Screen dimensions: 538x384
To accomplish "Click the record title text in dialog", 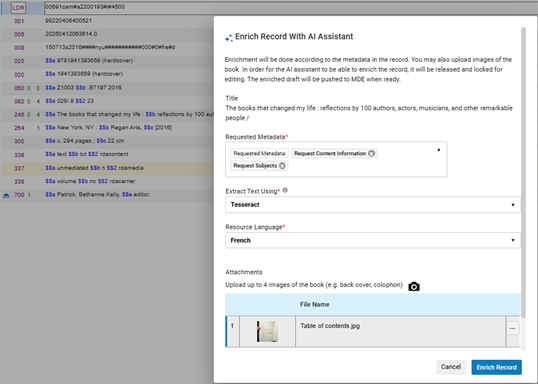I will click(x=369, y=113).
